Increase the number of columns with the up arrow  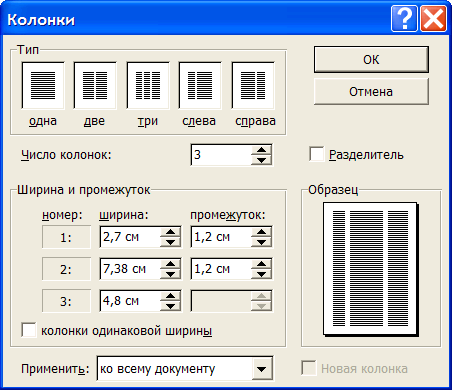click(x=261, y=150)
